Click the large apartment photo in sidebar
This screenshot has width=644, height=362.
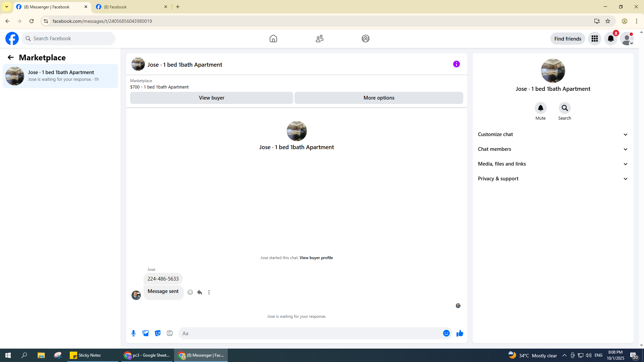pos(553,71)
